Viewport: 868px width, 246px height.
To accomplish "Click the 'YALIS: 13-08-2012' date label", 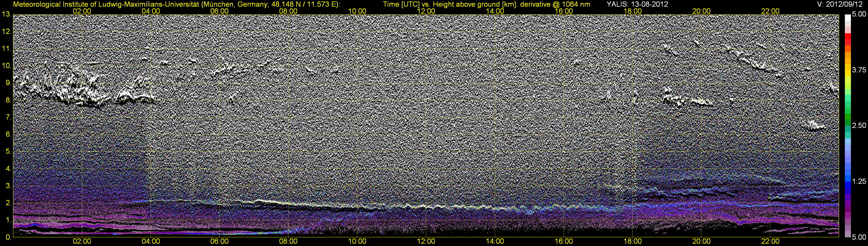I will (637, 4).
